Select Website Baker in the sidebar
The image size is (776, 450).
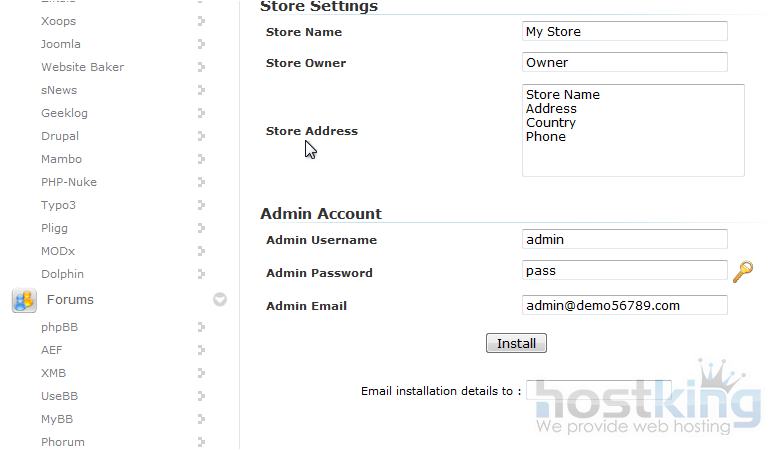(x=82, y=67)
